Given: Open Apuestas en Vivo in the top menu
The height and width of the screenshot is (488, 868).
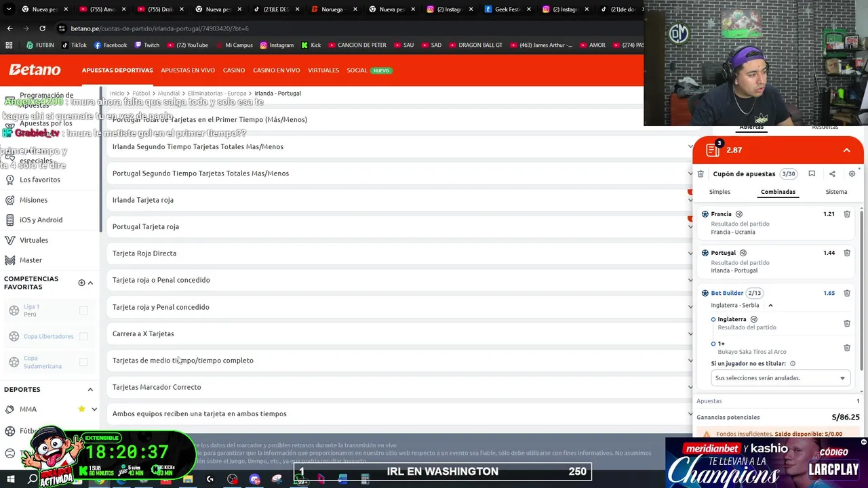Looking at the screenshot, I should (x=188, y=70).
